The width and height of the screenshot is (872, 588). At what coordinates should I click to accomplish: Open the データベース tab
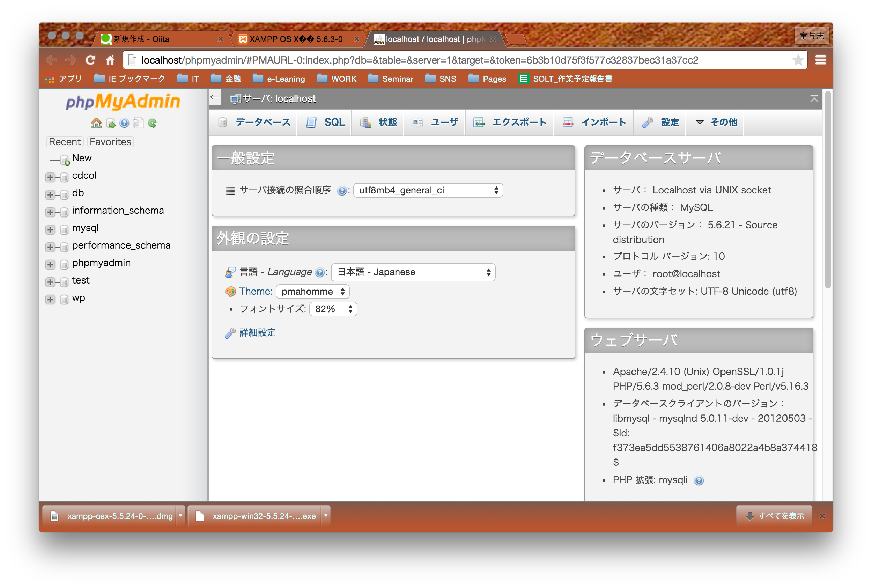254,122
